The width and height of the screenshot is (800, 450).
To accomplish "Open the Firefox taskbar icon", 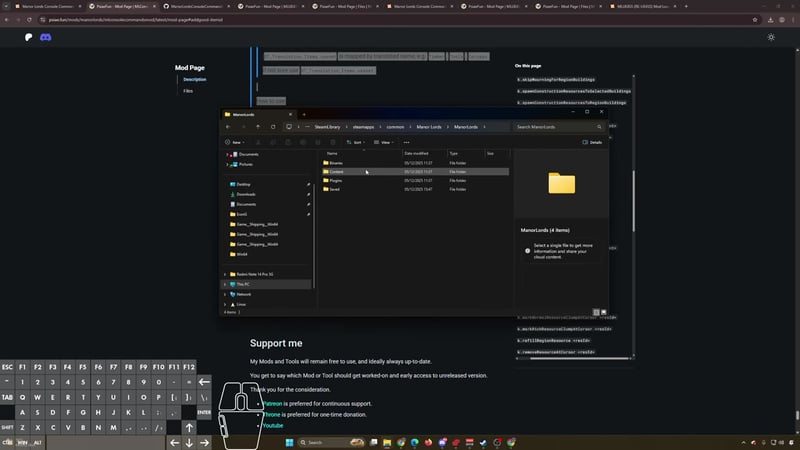I will point(429,442).
